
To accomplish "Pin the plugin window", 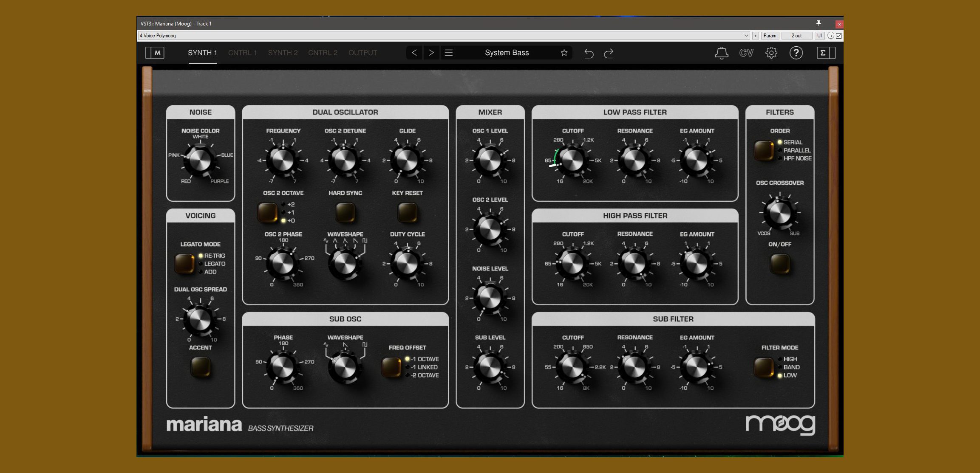I will click(819, 23).
